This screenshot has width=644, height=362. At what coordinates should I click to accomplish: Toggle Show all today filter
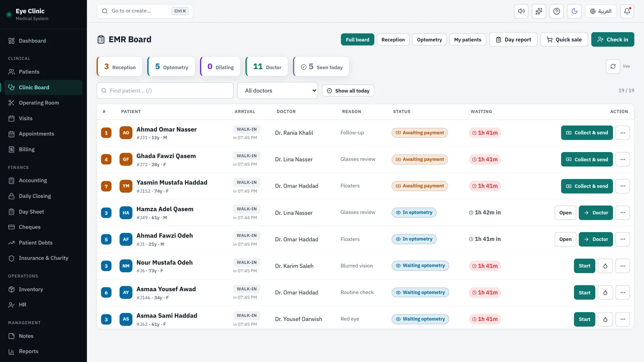(348, 90)
